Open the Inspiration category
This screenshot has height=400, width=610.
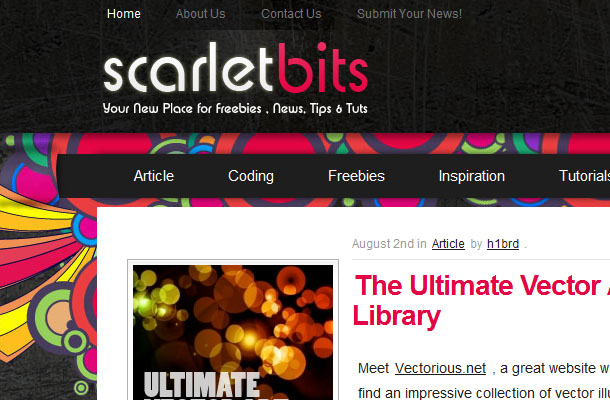[x=472, y=176]
